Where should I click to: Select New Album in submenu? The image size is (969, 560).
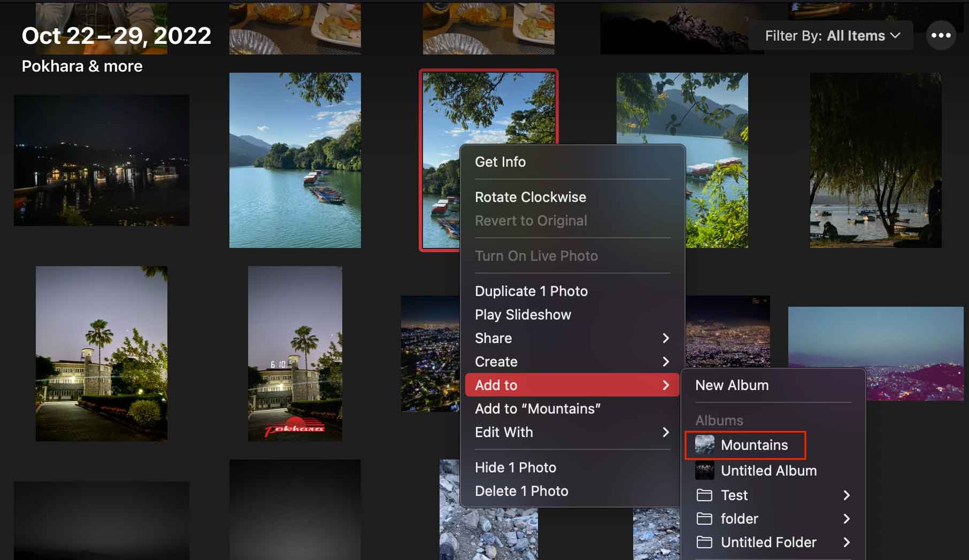[x=773, y=385]
